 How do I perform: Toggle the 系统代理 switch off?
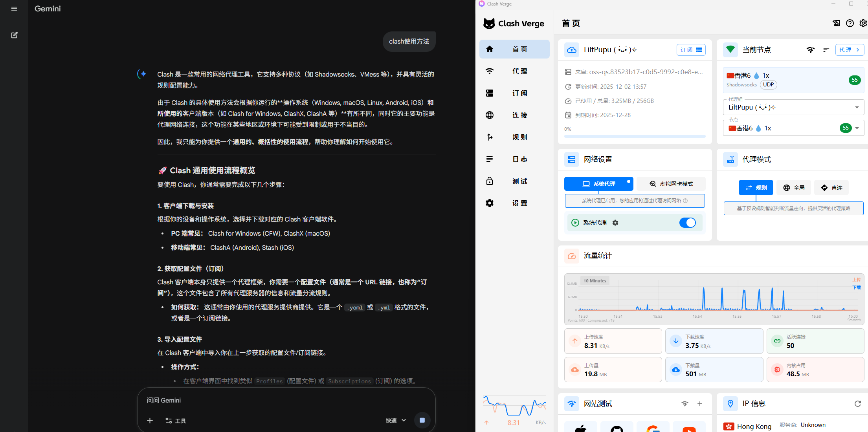coord(687,223)
